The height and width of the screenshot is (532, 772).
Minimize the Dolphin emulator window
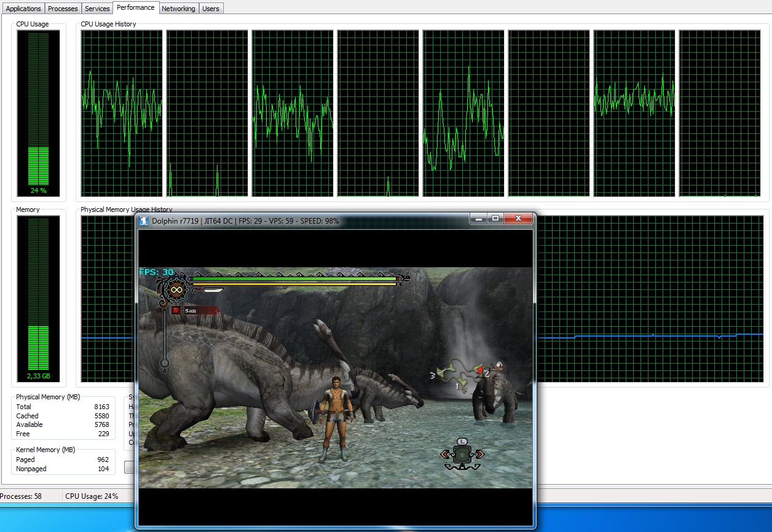point(479,218)
